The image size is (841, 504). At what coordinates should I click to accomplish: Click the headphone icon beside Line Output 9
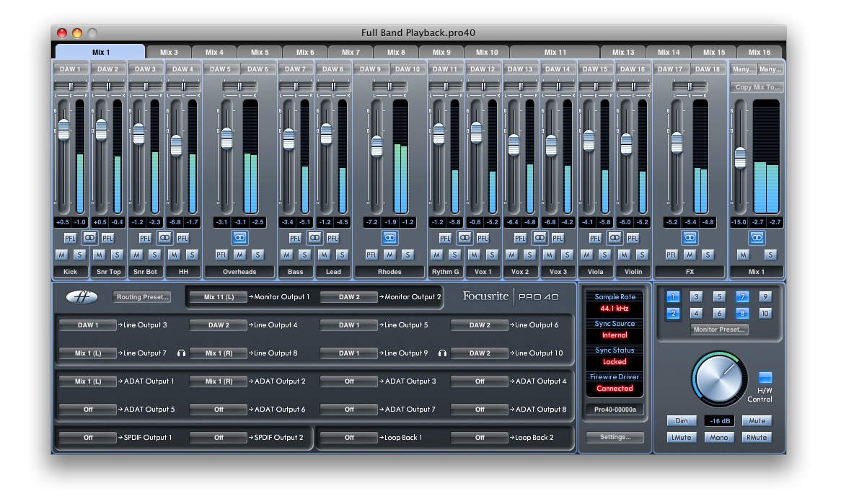pos(442,353)
